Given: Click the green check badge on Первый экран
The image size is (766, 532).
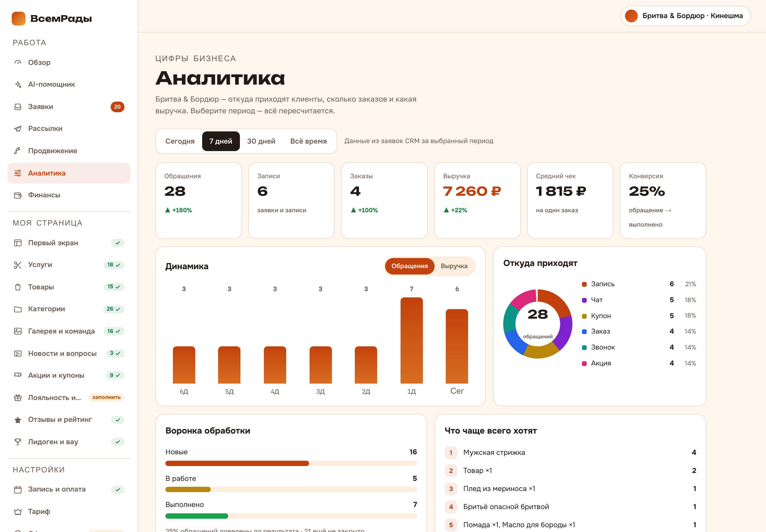Looking at the screenshot, I should 118,243.
